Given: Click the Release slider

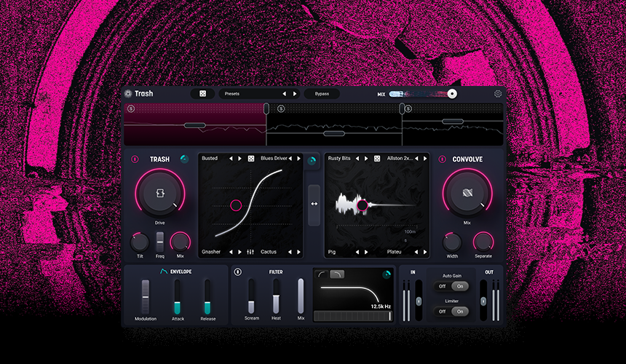Looking at the screenshot, I should pos(207,296).
